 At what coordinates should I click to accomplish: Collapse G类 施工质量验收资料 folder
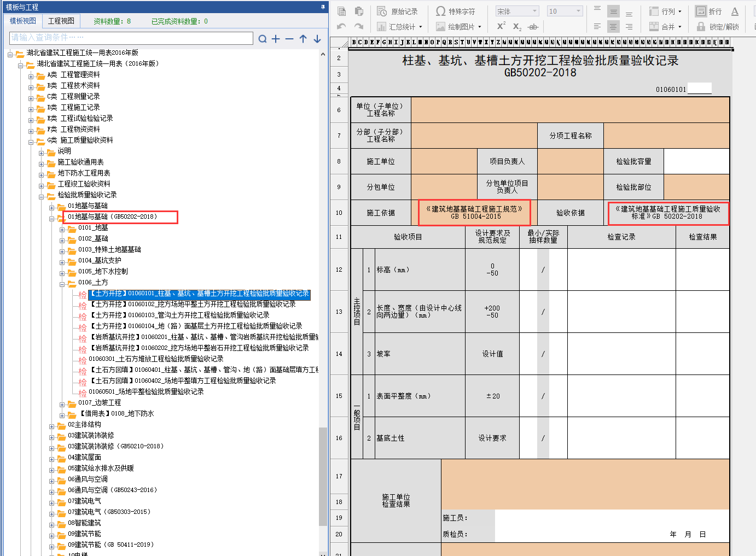[31, 142]
